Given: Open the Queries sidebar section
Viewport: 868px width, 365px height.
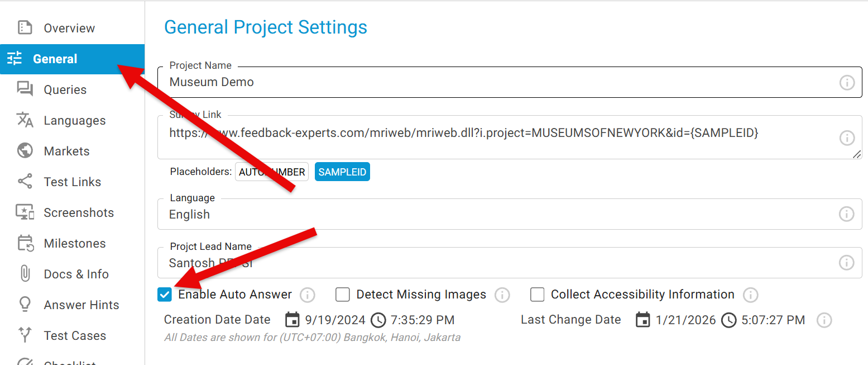Looking at the screenshot, I should pos(65,89).
